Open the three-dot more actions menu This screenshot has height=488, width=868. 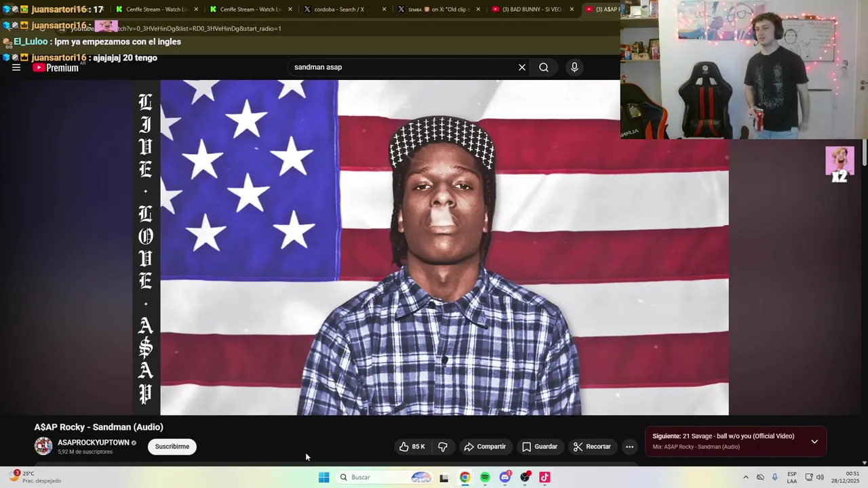629,447
